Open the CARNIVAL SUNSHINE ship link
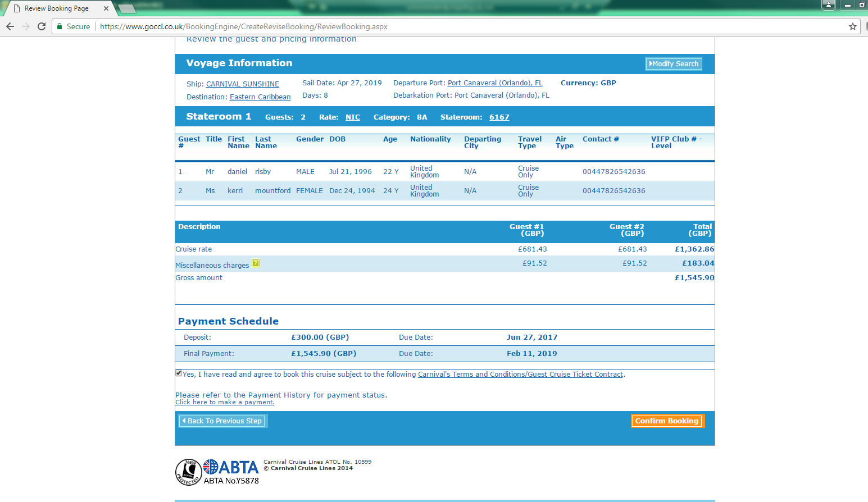 pos(243,84)
